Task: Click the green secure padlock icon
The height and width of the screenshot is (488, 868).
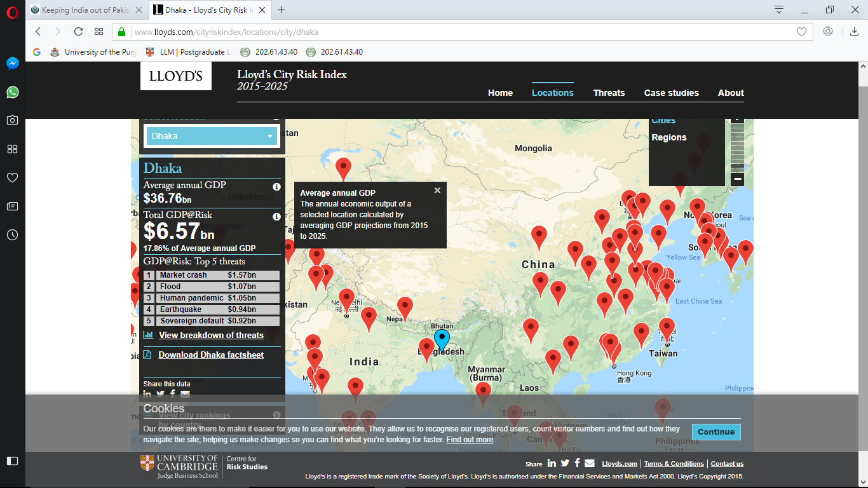Action: [121, 32]
